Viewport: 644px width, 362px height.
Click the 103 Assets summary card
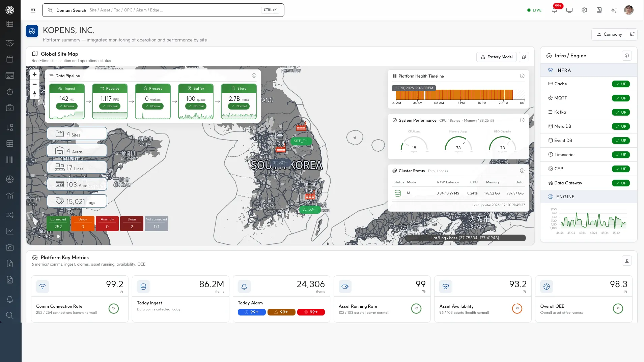(x=77, y=184)
